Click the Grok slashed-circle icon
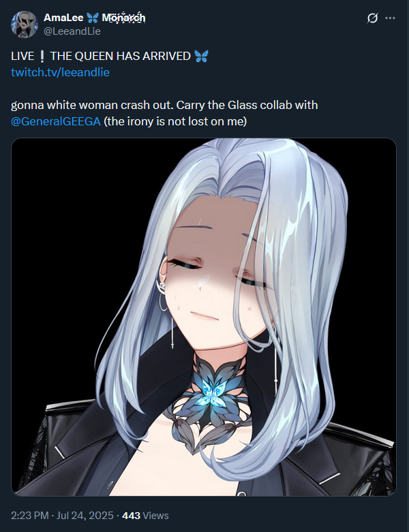This screenshot has height=532, width=409. coord(372,18)
